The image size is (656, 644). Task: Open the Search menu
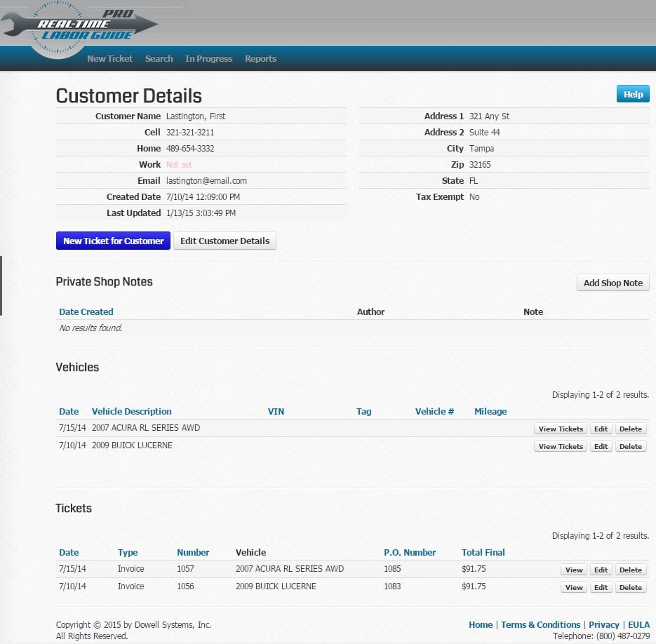(x=159, y=59)
